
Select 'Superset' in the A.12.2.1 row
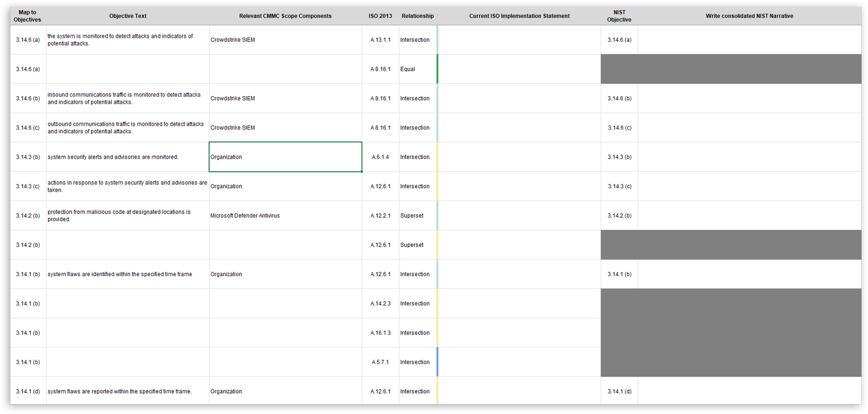(x=418, y=215)
